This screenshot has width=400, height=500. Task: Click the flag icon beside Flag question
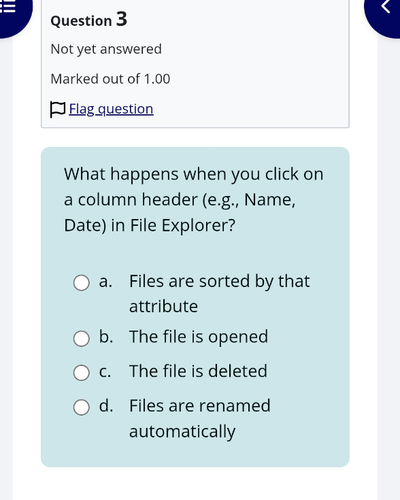click(57, 109)
